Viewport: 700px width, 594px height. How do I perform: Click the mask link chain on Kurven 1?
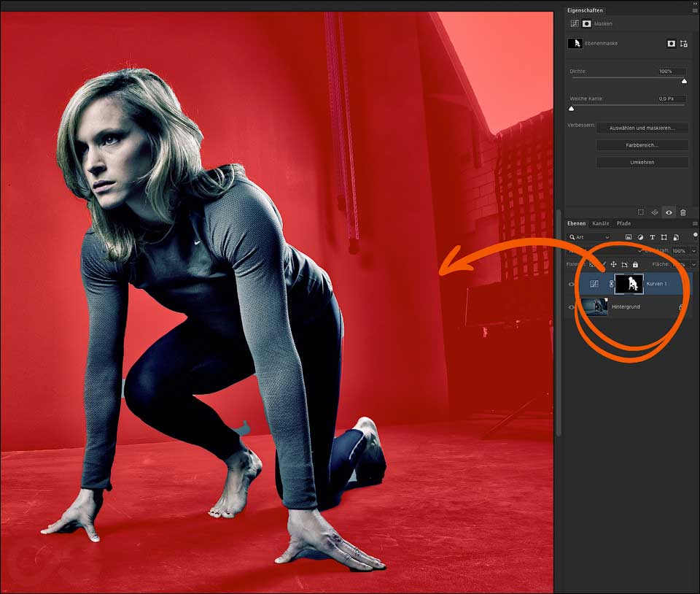(x=611, y=284)
